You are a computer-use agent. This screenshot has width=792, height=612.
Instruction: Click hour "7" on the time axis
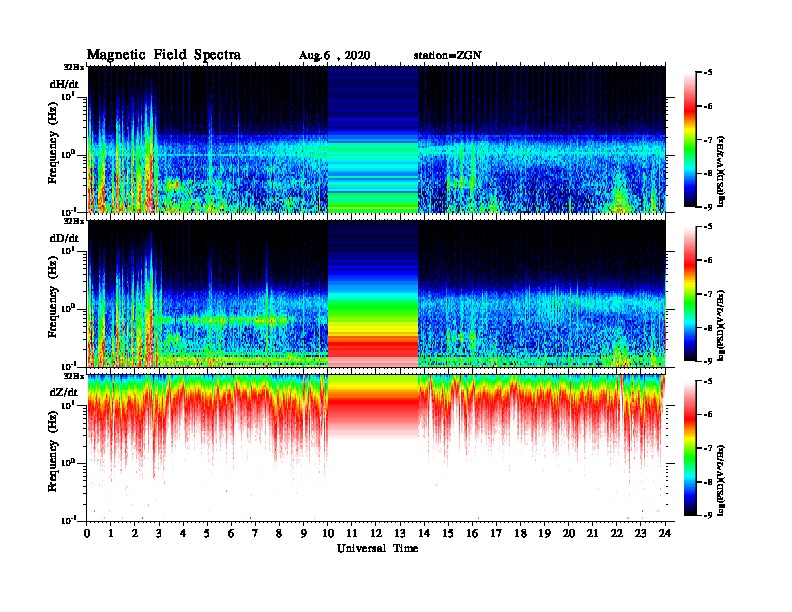tap(256, 534)
